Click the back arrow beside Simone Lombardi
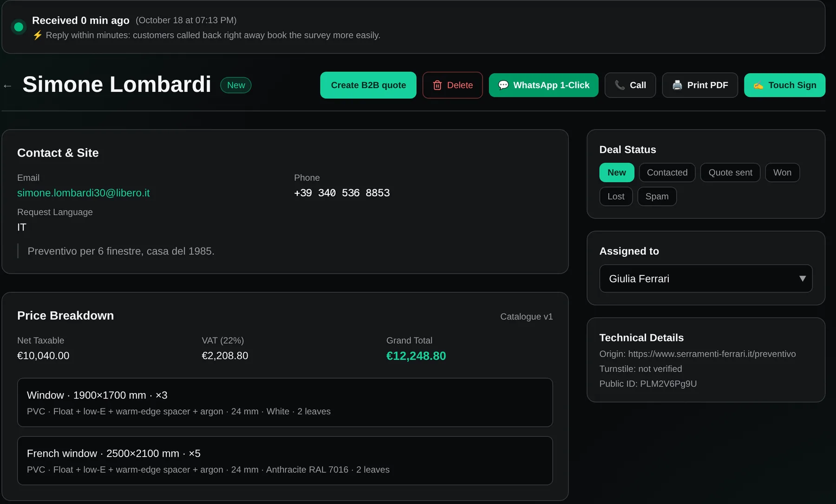The width and height of the screenshot is (836, 504). (x=7, y=86)
